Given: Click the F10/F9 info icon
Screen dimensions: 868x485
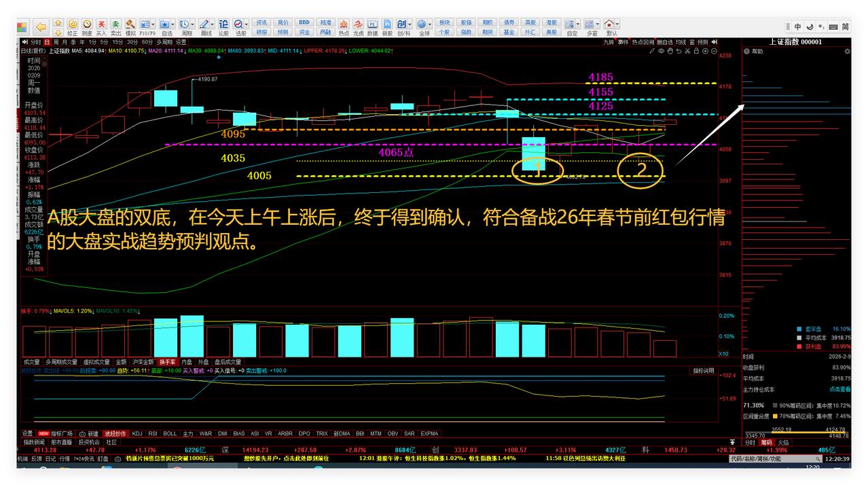Looking at the screenshot, I should (145, 24).
